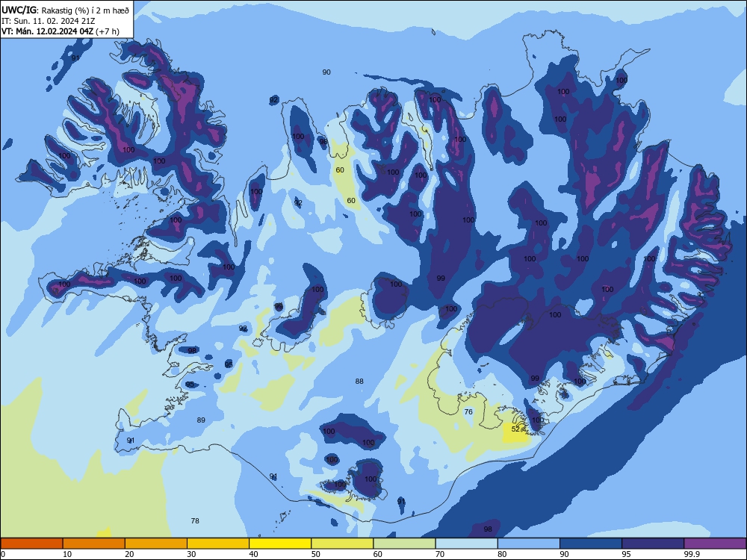Image resolution: width=747 pixels, height=560 pixels.
Task: Click the dark orange 0–10 legend swatch
Action: [31, 544]
